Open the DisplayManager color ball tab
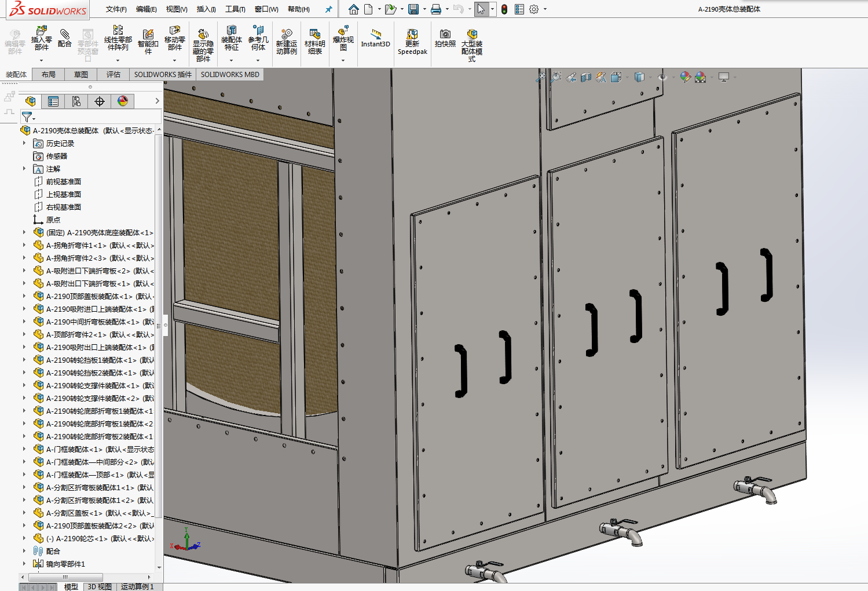Viewport: 868px width, 591px height. [123, 101]
